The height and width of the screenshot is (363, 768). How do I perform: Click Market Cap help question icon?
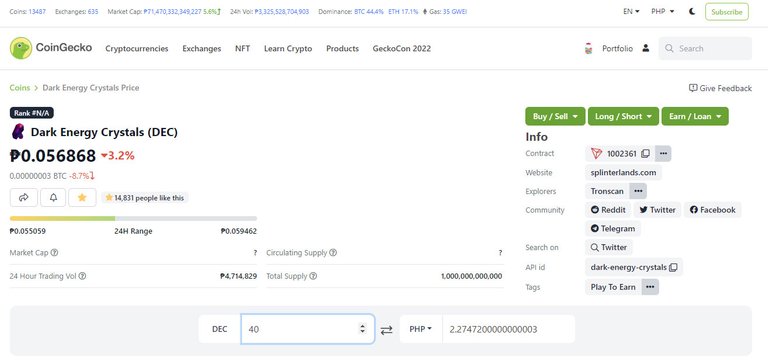click(54, 253)
